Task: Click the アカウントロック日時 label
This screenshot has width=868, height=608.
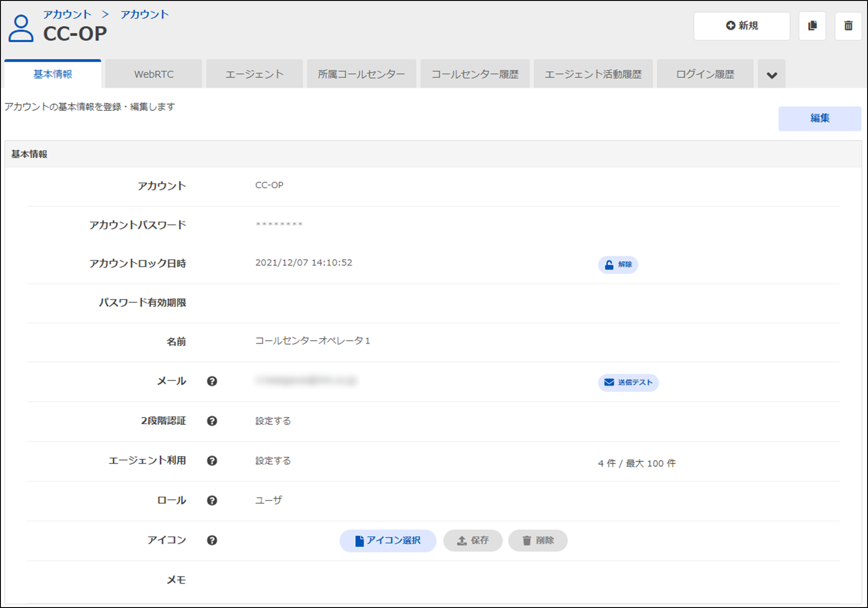Action: tap(138, 263)
